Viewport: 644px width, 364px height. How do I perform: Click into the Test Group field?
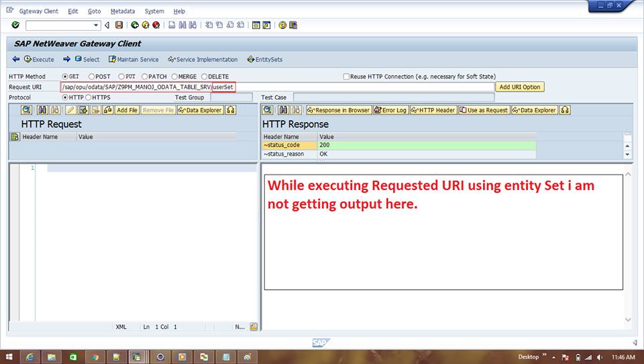click(231, 97)
